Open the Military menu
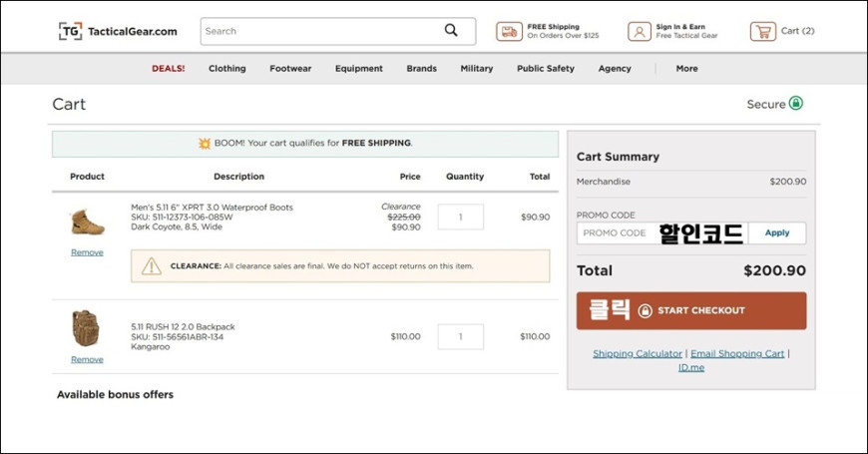 477,69
